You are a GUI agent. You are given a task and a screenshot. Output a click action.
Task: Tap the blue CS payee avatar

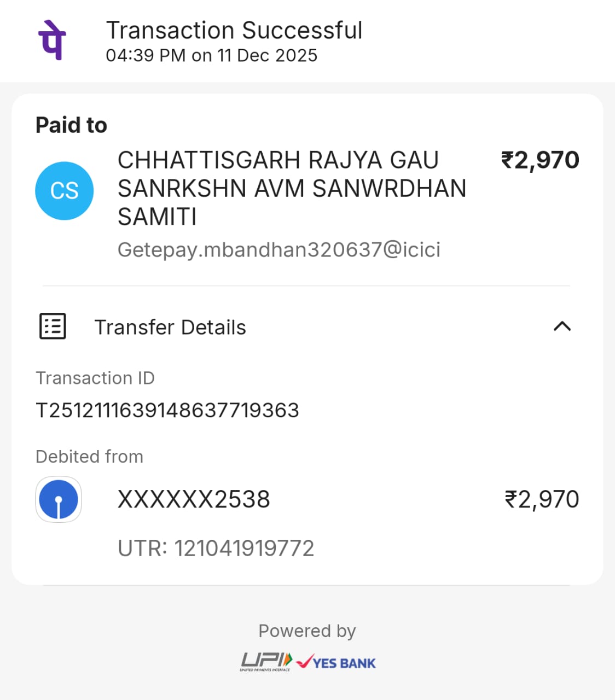pyautogui.click(x=65, y=191)
